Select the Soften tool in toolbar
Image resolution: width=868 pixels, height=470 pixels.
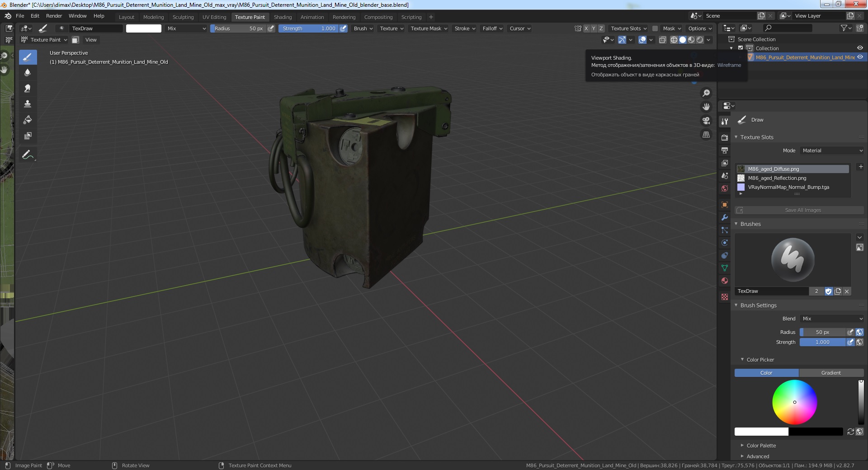(x=28, y=72)
